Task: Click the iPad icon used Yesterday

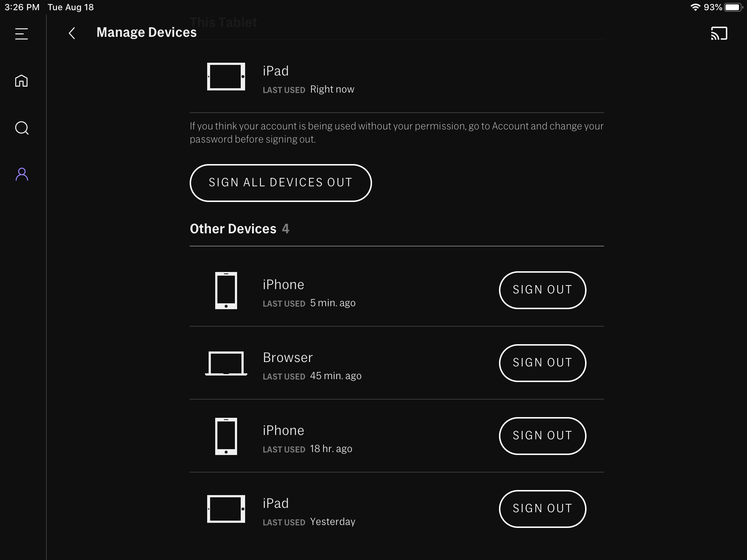Action: coord(226,509)
